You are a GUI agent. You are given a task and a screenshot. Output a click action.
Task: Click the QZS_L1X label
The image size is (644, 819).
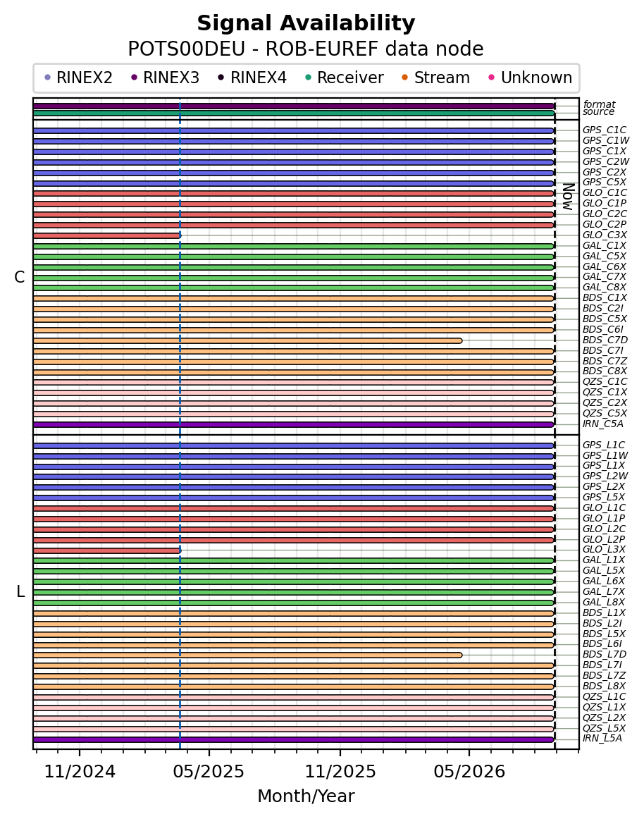pos(605,707)
